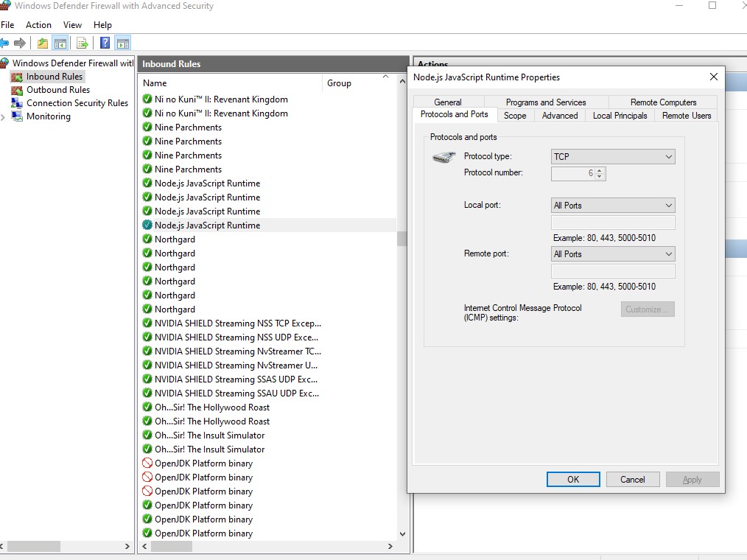Expand the Monitoring tree node
747x560 pixels.
(4, 116)
